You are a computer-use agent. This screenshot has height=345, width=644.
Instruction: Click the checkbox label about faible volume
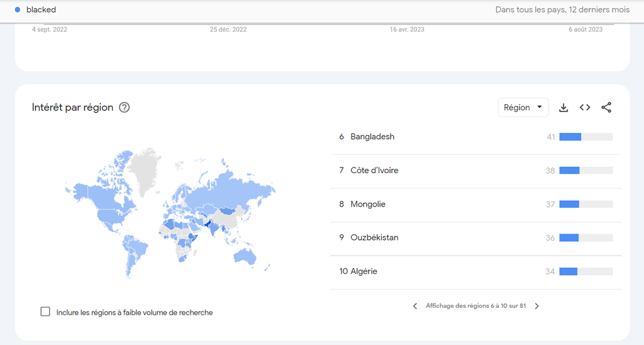pyautogui.click(x=135, y=312)
